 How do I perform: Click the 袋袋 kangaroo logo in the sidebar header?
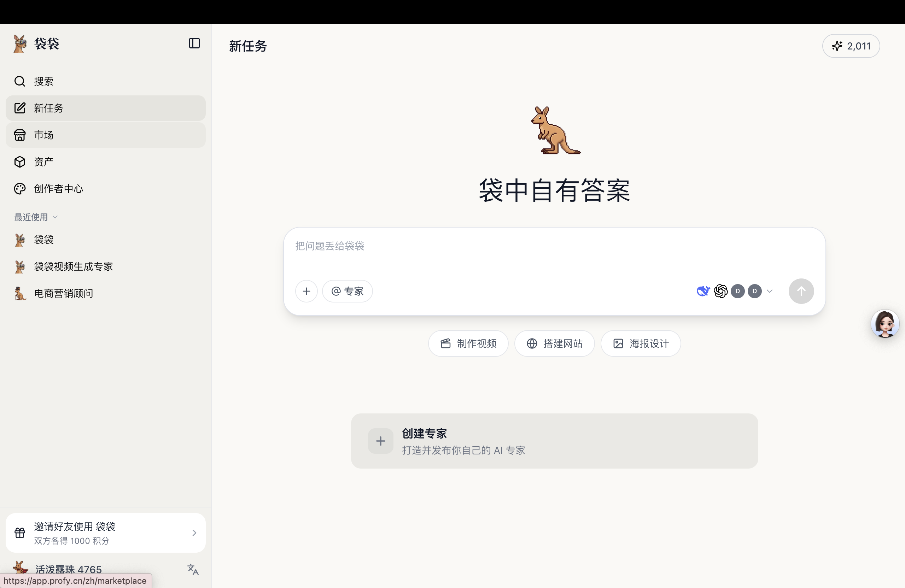[20, 44]
